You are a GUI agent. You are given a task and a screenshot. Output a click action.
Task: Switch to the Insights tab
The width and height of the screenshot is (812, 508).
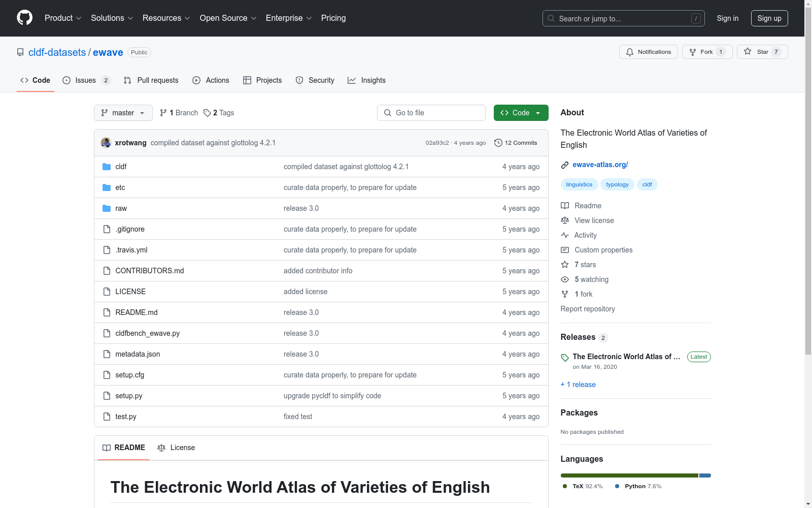click(x=366, y=80)
